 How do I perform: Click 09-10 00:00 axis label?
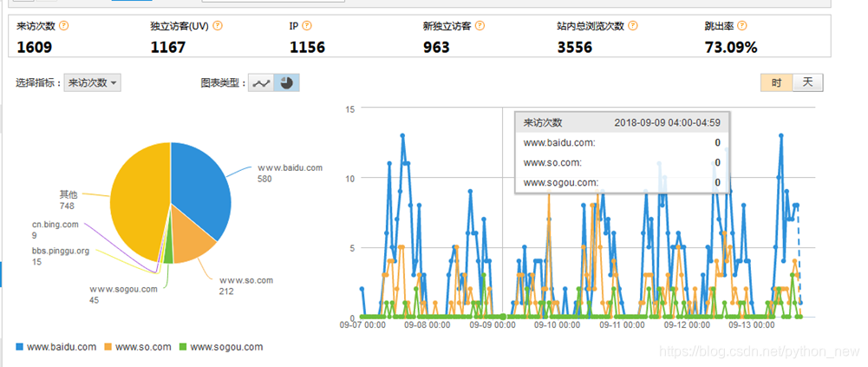pyautogui.click(x=557, y=325)
